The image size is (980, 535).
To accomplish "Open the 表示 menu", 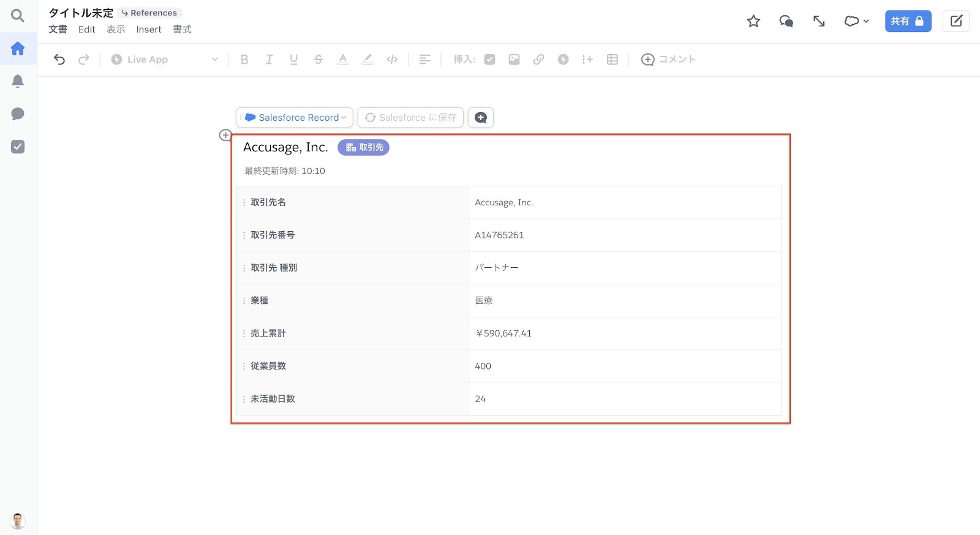I will click(116, 29).
